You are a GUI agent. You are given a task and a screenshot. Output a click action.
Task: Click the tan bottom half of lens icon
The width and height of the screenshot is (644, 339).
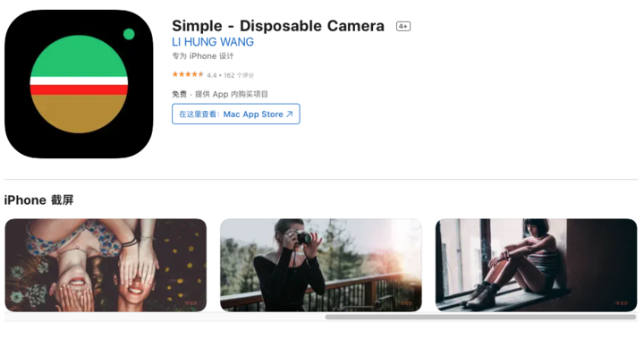[79, 114]
